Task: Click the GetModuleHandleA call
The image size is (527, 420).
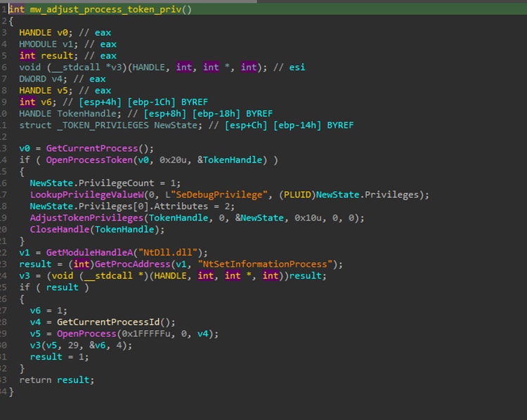Action: click(89, 253)
